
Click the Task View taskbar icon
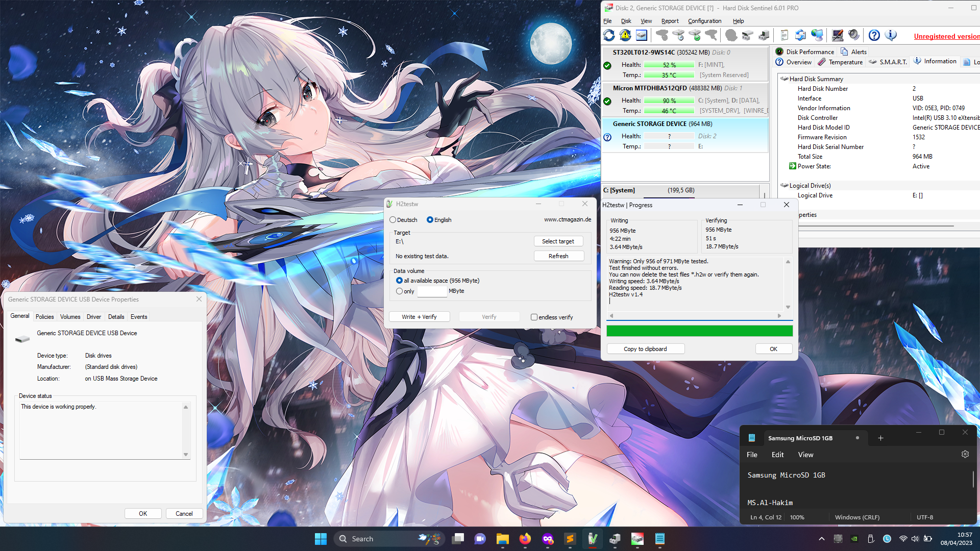coord(458,539)
